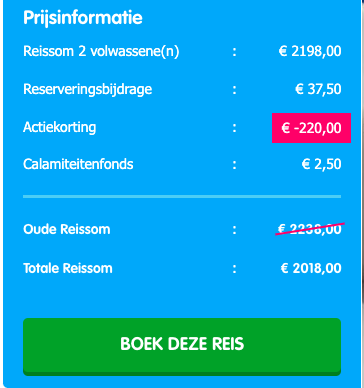The width and height of the screenshot is (364, 388).
Task: Select the struck-through old price € 2238,00
Action: click(x=310, y=229)
